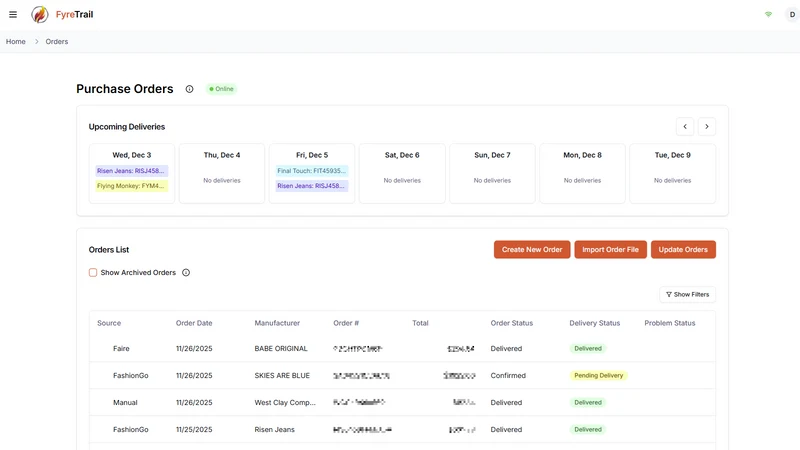Click Update Orders button

[683, 249]
